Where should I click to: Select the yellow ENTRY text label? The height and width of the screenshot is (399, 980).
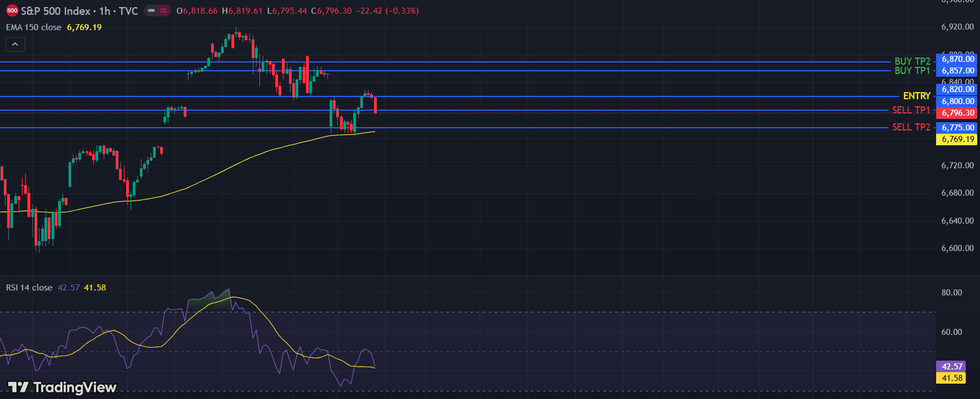click(x=916, y=96)
